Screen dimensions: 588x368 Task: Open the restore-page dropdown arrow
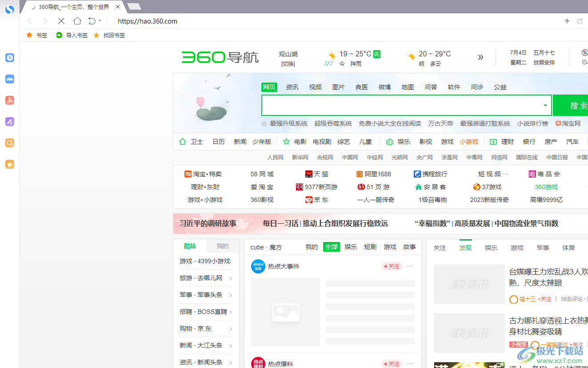tap(100, 21)
